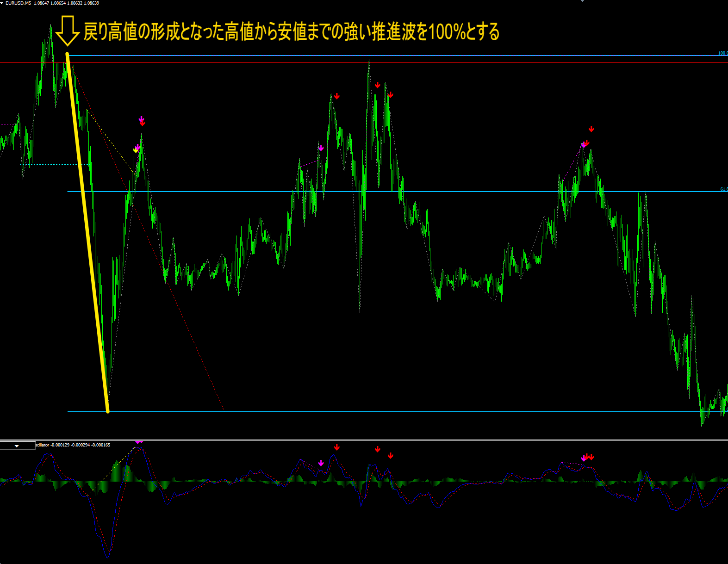Click the EURUSD,M5 symbol title
Screen dimensions: 728x564
[18, 3]
